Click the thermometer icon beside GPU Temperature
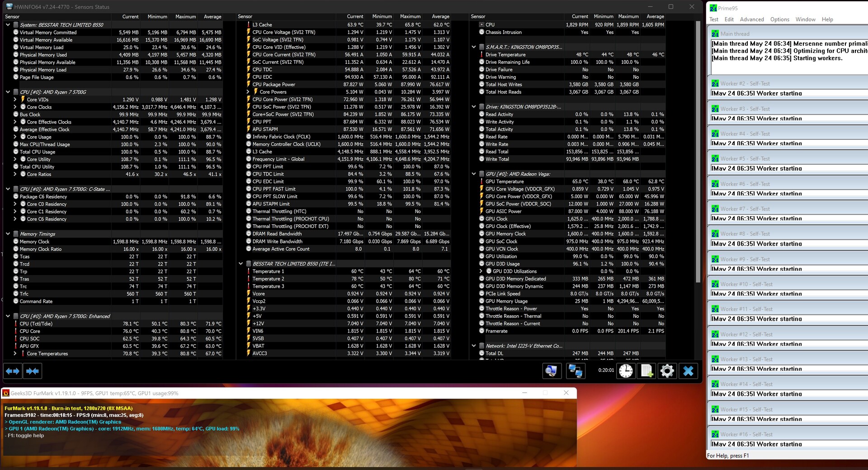The image size is (868, 470). [x=481, y=181]
